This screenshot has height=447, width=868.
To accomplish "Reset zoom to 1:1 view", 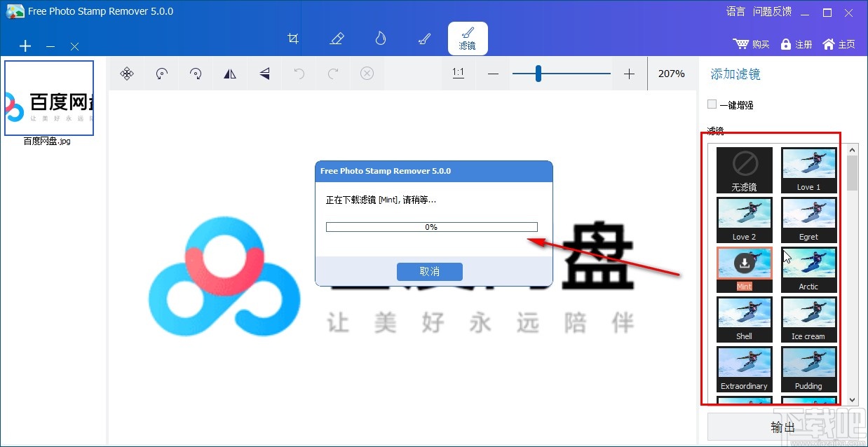I will pos(458,73).
